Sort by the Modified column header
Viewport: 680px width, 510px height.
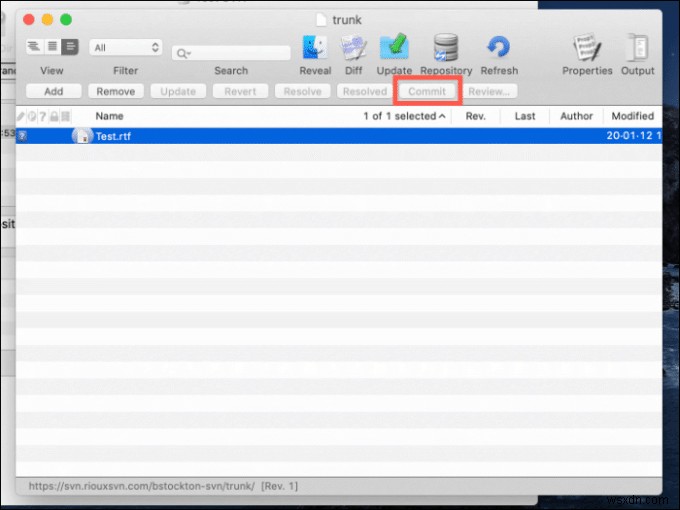coord(633,116)
